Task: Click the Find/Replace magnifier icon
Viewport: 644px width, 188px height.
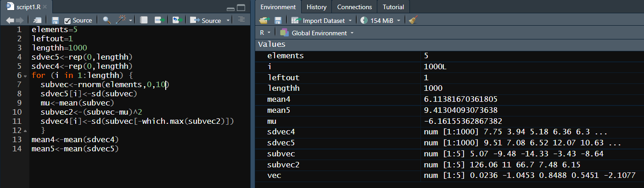Action: tap(106, 20)
